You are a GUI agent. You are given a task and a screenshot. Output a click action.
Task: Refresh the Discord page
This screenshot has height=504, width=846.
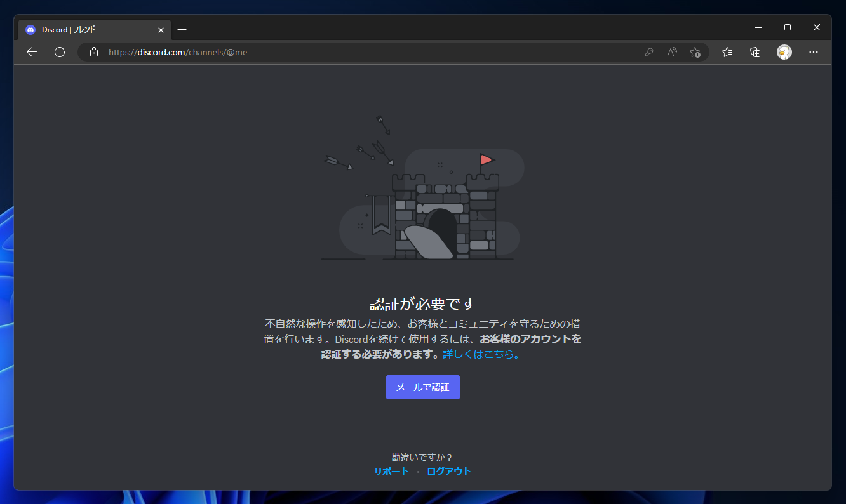pos(60,52)
